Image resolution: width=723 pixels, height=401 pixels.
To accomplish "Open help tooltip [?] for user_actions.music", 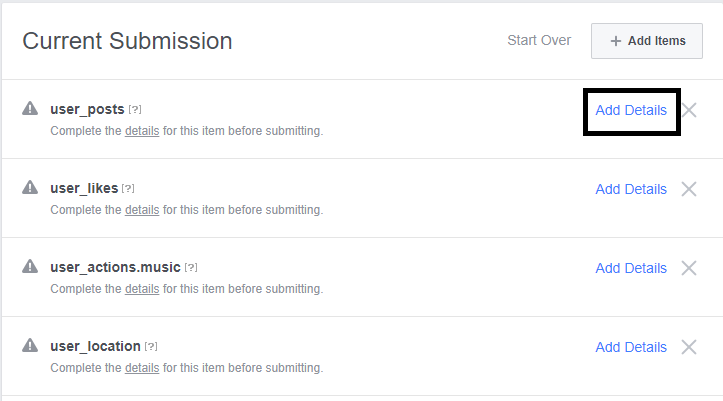I will [191, 267].
